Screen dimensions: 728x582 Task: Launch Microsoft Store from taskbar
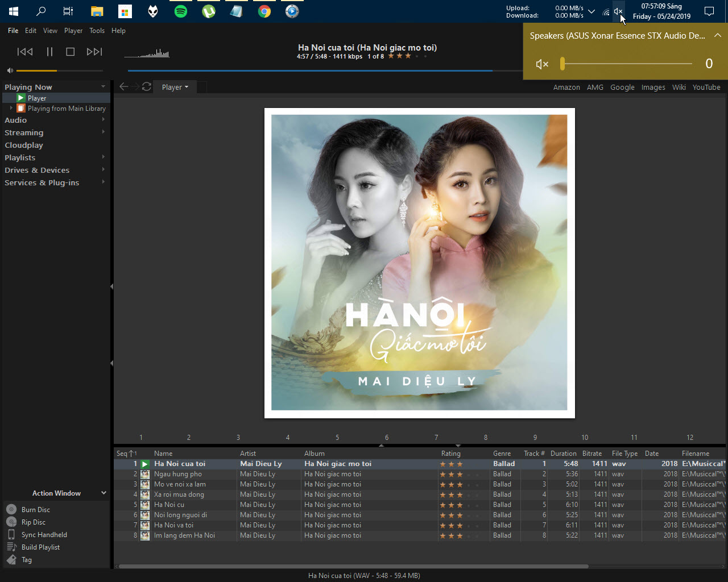125,11
